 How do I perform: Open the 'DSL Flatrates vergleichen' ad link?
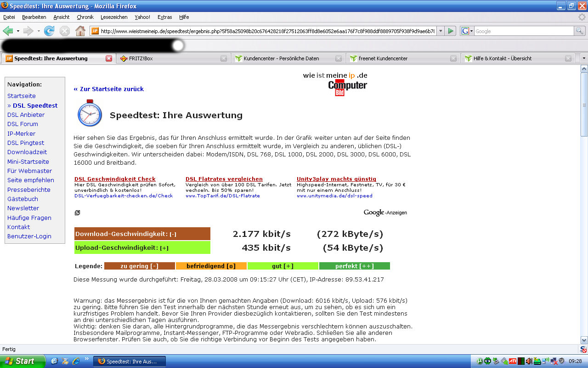(224, 179)
